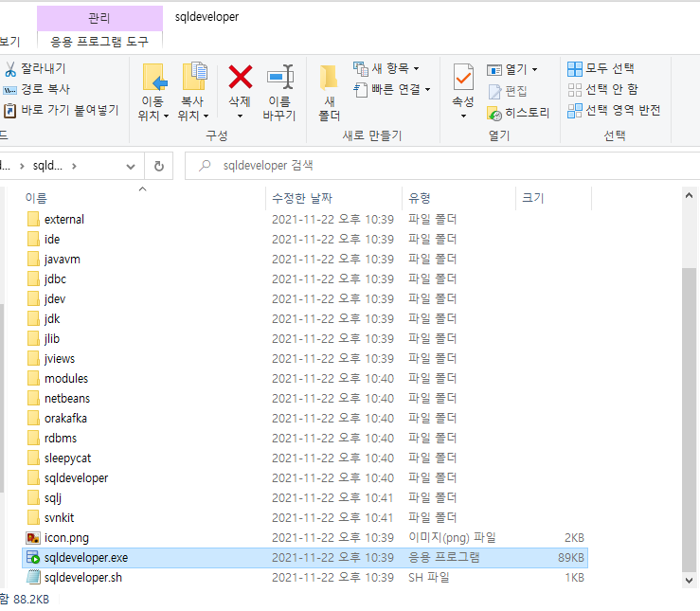Select the svnkit folder name
The height and width of the screenshot is (611, 700).
[59, 518]
